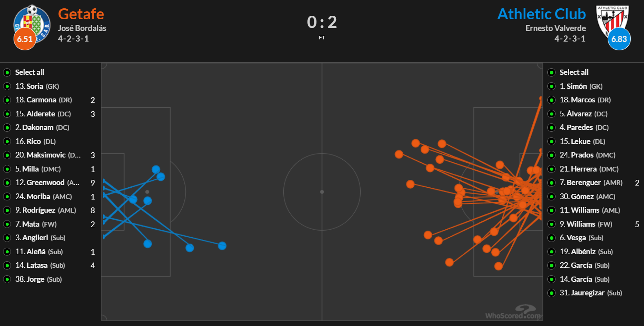Screen dimensions: 644x326
Task: Click the 0 : 2 full-time score
Action: [322, 22]
